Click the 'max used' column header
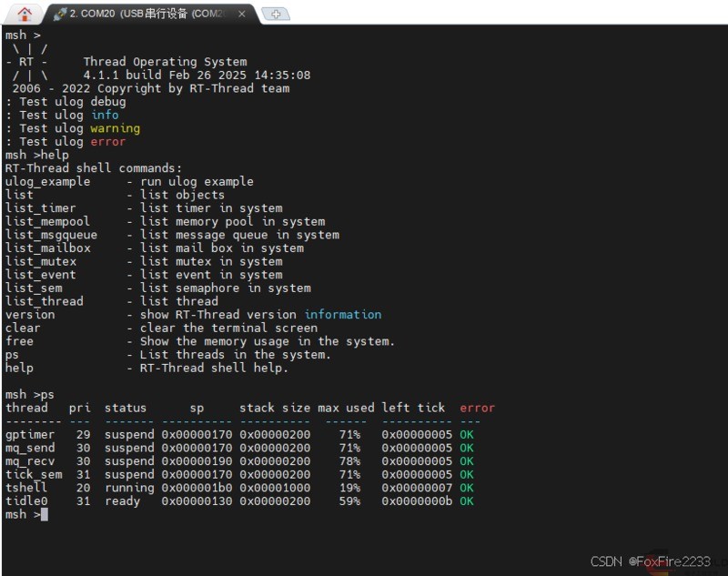 tap(346, 408)
